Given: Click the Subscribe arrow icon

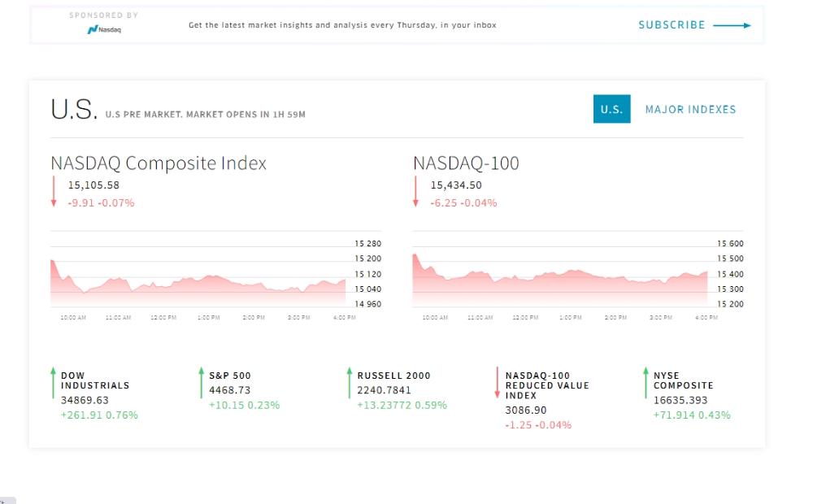Looking at the screenshot, I should (732, 25).
